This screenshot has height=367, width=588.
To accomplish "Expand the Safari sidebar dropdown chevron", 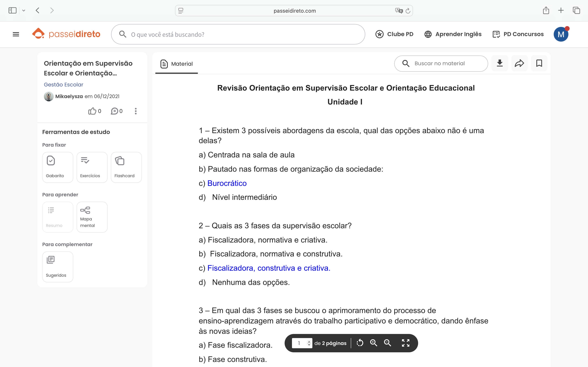I will pos(23,10).
